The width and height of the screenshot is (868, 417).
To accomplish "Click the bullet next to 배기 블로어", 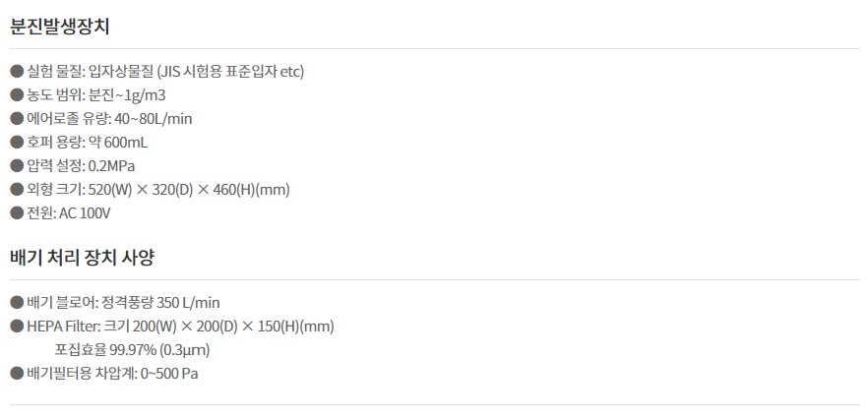I will [16, 302].
